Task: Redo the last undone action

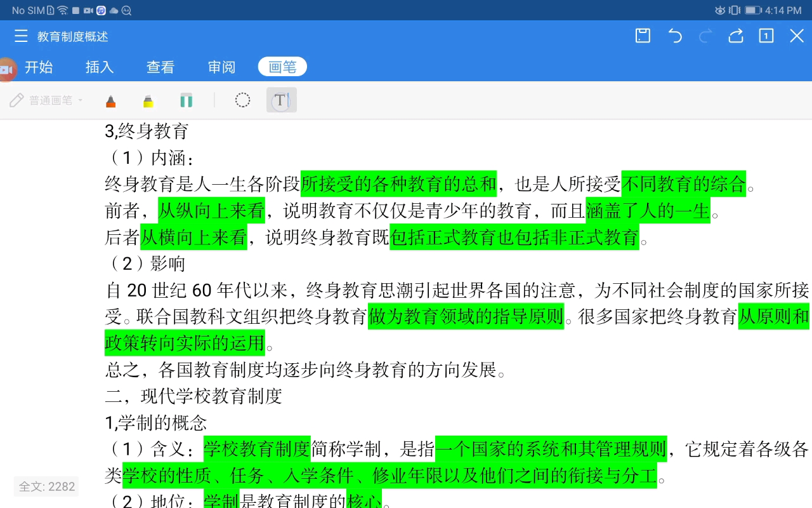Action: [705, 36]
